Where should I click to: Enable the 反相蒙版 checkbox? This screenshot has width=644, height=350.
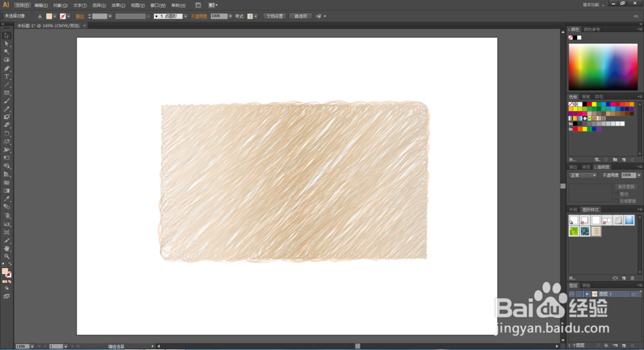[617, 201]
